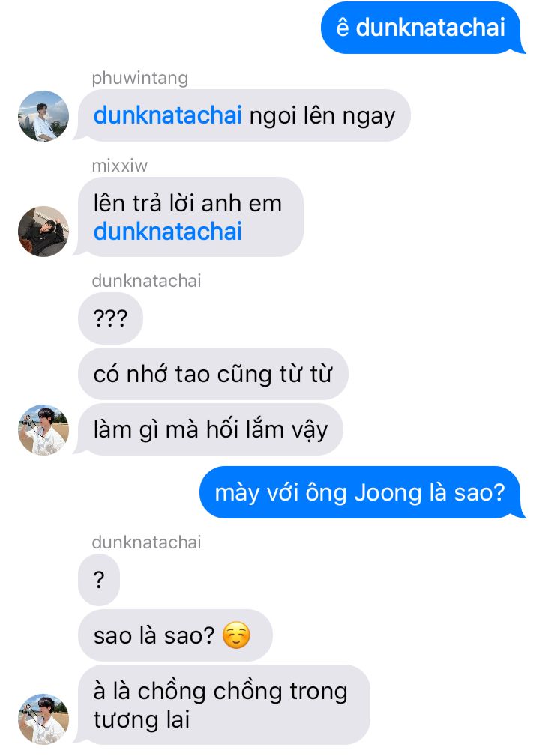Select the 'sao là sao?' message bubble
The height and width of the screenshot is (756, 539).
click(x=175, y=635)
